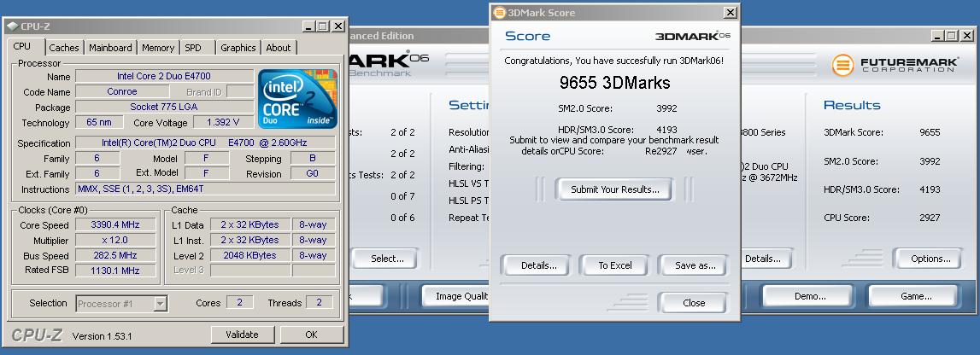Viewport: 980px width, 355px height.
Task: Open Details in the 3DMark06 system panel
Action: [765, 259]
